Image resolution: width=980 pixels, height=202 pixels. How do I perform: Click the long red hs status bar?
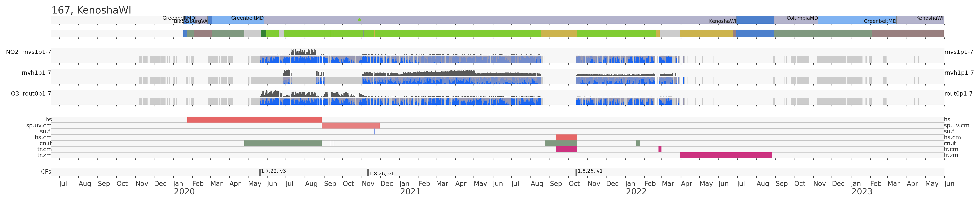[254, 120]
